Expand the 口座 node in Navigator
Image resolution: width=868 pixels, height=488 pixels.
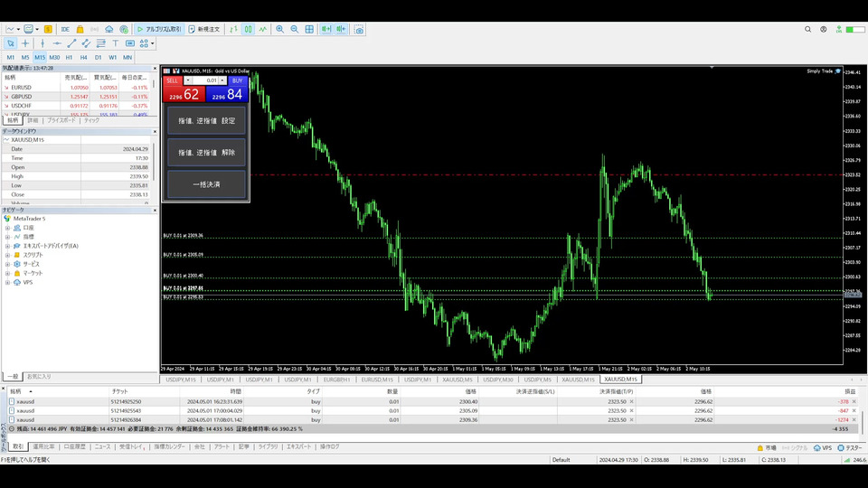(x=8, y=228)
